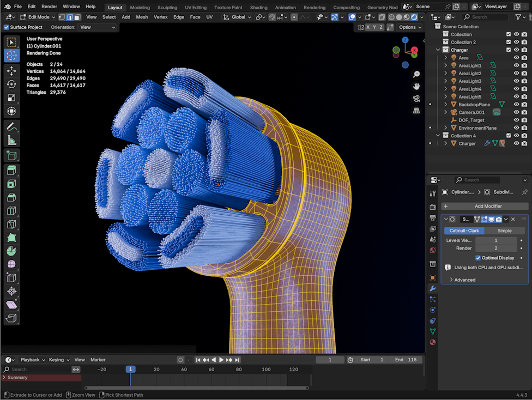The image size is (532, 400).
Task: Open the Options dropdown in viewport header
Action: coord(409,27)
